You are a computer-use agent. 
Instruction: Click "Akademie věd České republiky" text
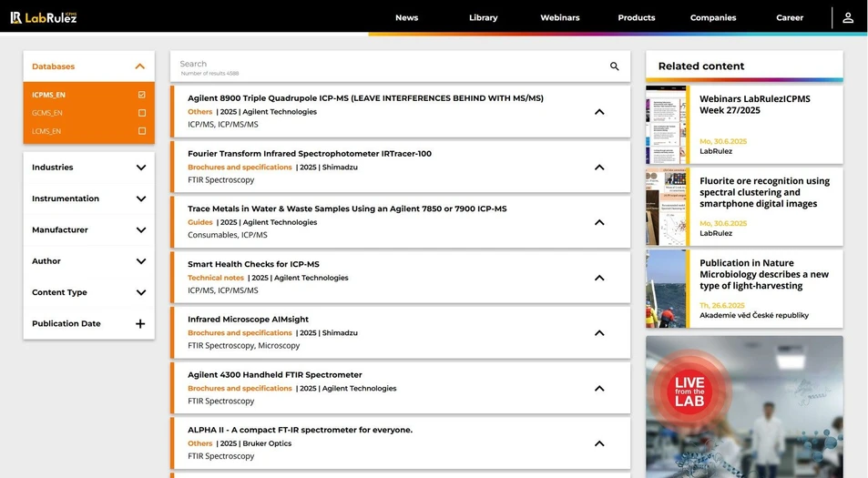pyautogui.click(x=754, y=315)
